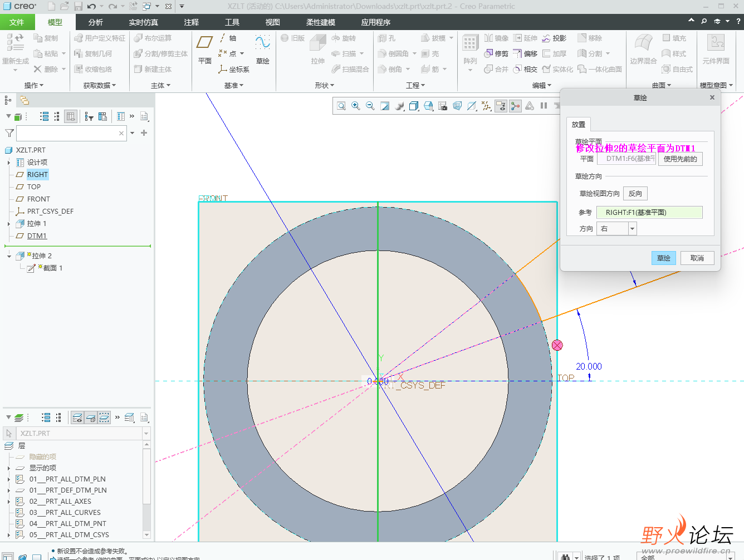
Task: Click the model tree search input field
Action: (70, 133)
